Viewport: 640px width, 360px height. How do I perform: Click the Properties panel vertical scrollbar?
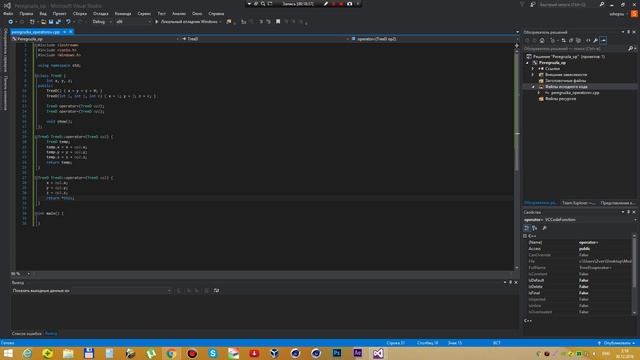click(634, 274)
